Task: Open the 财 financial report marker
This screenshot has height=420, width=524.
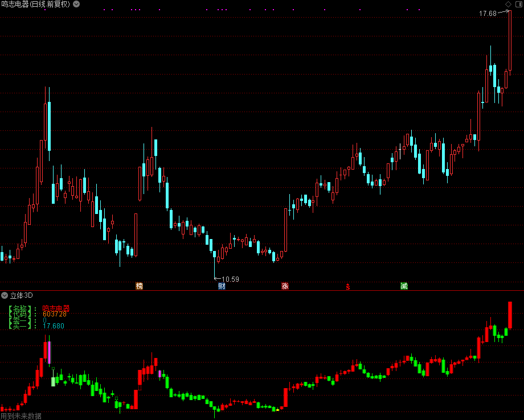Action: click(x=222, y=286)
